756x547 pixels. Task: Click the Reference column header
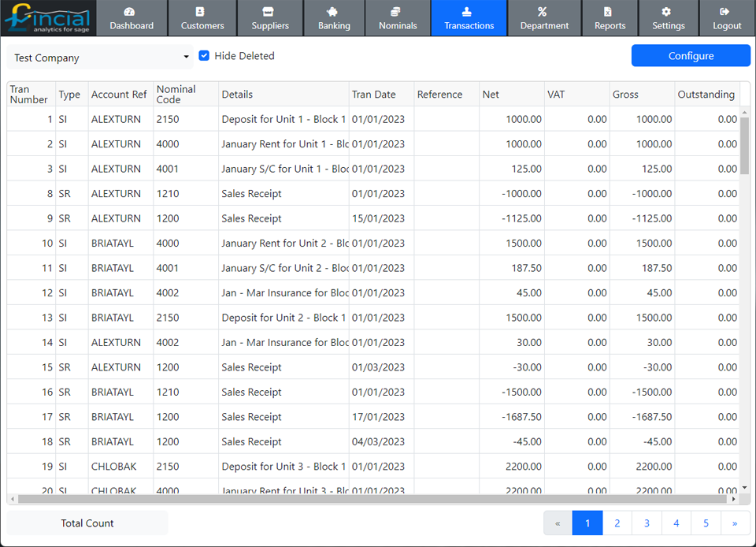pos(447,94)
